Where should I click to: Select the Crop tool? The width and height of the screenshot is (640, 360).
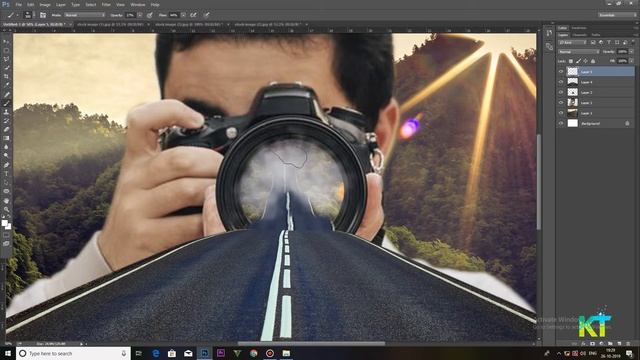click(x=6, y=76)
